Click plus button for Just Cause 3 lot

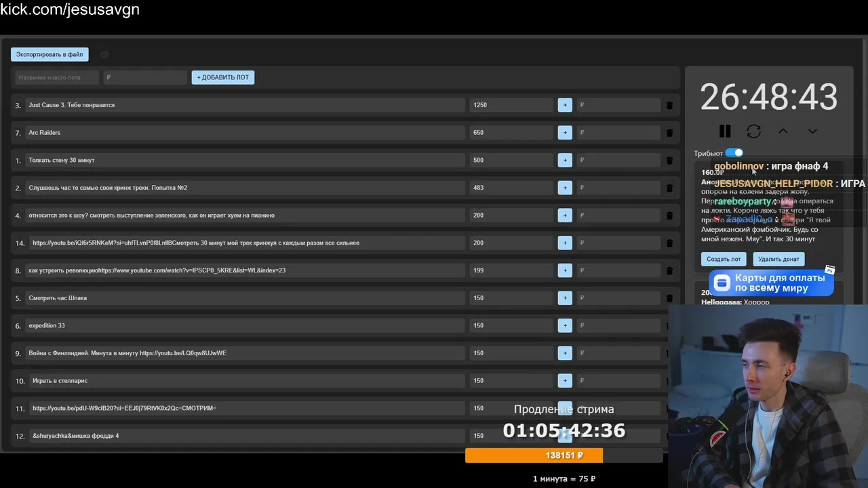pyautogui.click(x=565, y=105)
